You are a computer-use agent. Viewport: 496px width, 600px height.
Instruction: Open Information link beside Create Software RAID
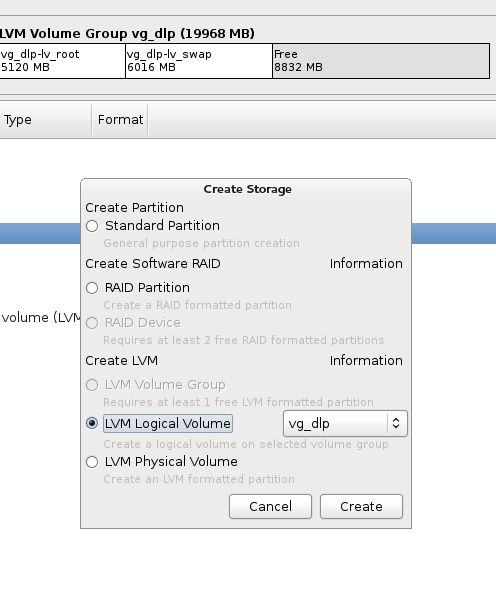click(x=366, y=264)
